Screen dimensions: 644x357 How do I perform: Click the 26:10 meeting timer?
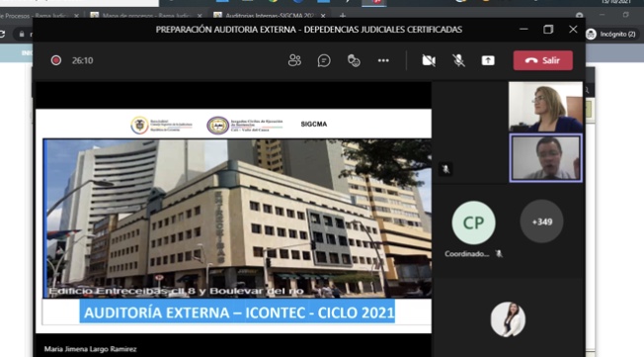(83, 60)
